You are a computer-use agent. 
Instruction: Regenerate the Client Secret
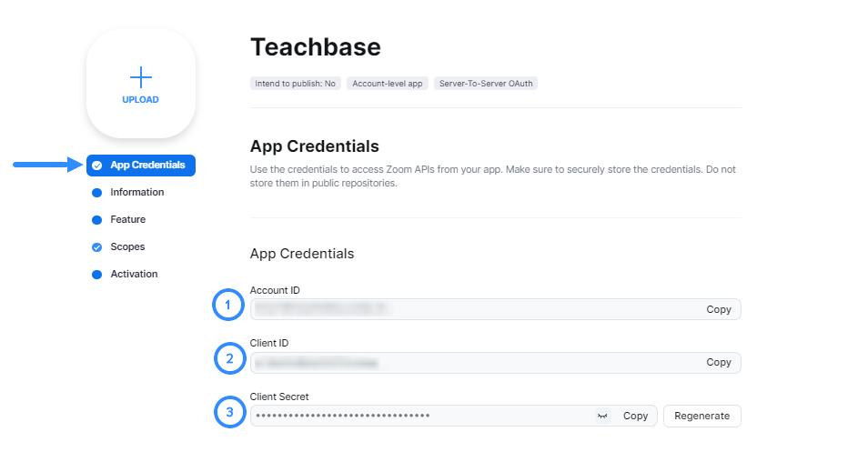point(701,416)
